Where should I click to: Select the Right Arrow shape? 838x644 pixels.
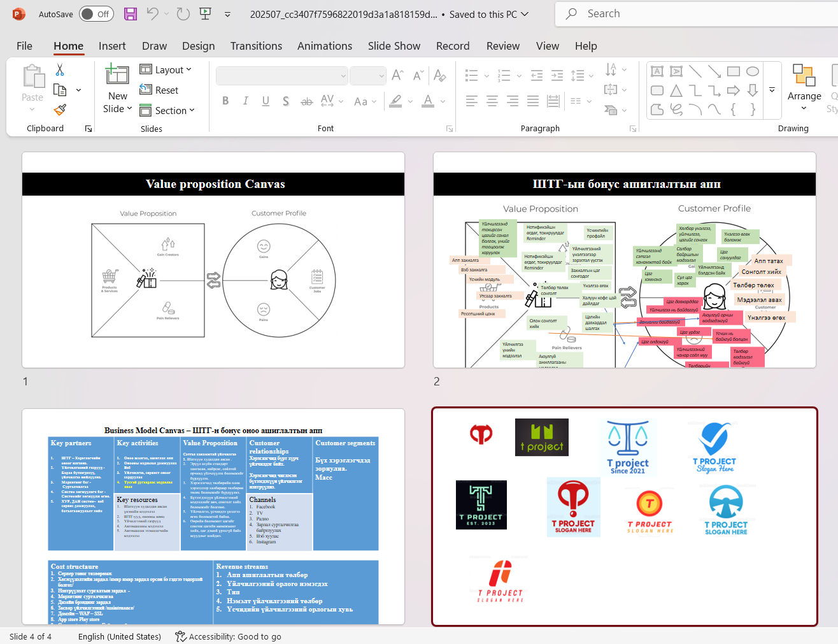coord(734,90)
